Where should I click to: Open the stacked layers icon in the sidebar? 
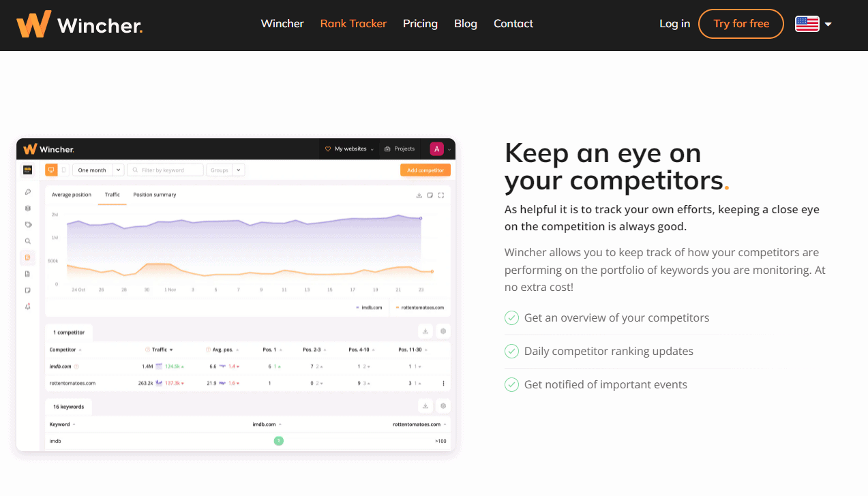click(x=28, y=208)
